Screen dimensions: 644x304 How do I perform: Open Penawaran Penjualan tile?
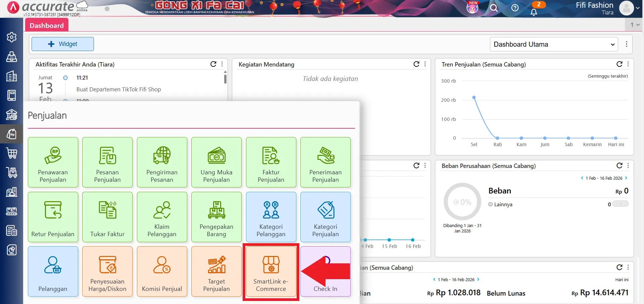[53, 162]
